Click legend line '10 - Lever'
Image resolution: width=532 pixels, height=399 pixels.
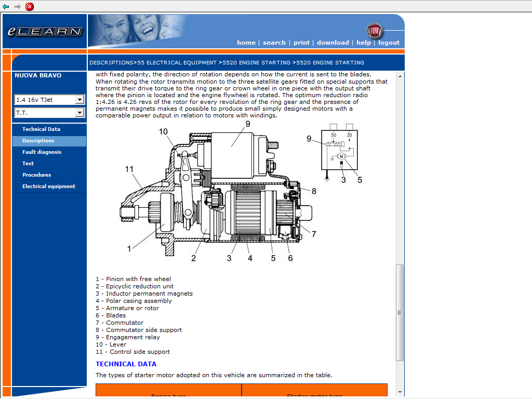tap(111, 345)
